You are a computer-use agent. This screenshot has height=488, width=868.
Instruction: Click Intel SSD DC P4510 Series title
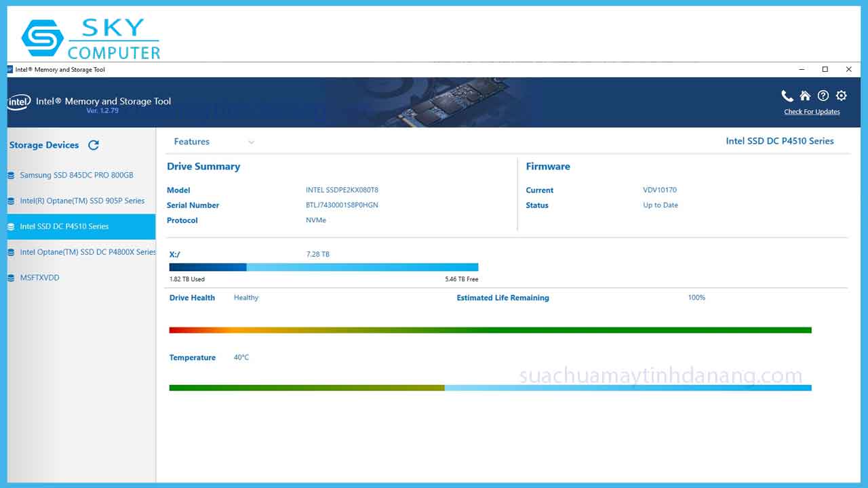pos(780,141)
